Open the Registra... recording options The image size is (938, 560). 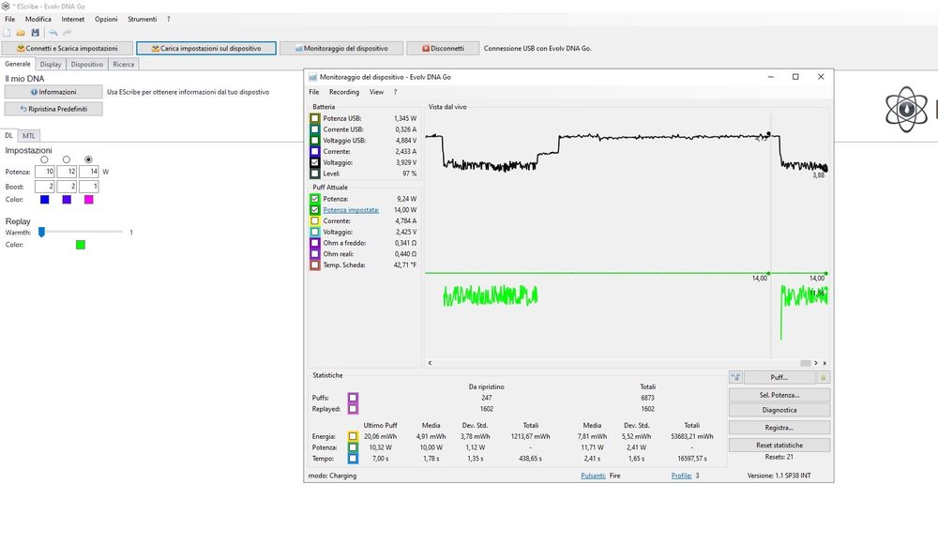[779, 428]
